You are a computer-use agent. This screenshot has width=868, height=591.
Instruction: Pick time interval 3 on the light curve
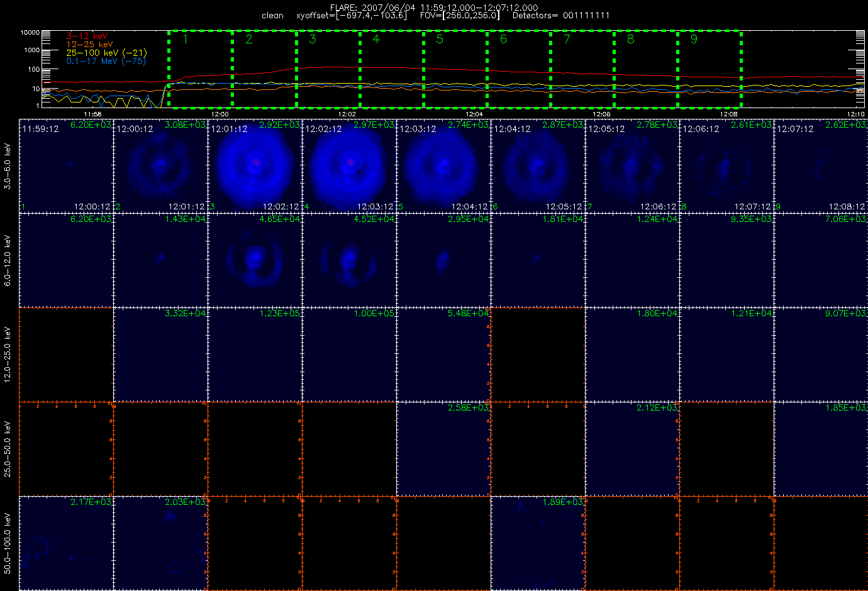point(328,69)
